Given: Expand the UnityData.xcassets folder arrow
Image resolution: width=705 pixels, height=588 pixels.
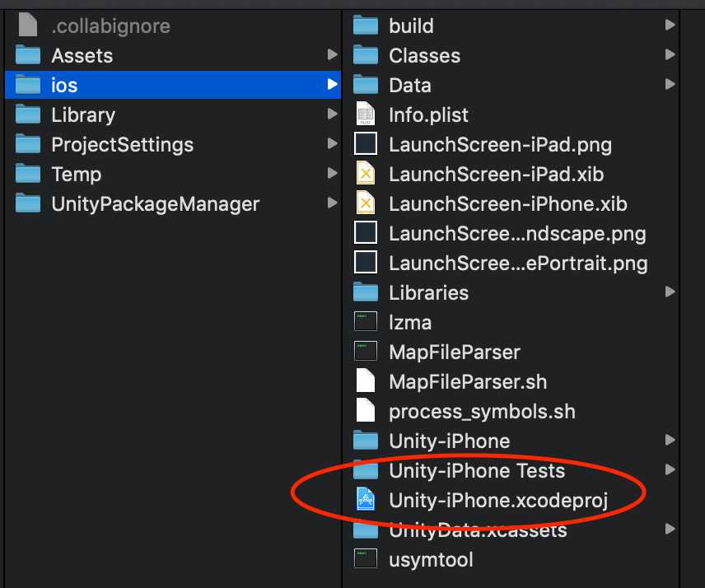Looking at the screenshot, I should pos(670,530).
